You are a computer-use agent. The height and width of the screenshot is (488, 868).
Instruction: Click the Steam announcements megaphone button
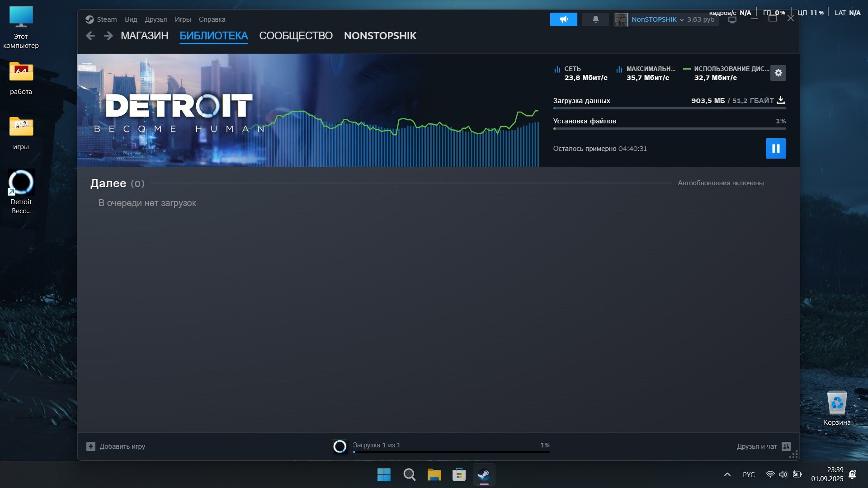563,19
